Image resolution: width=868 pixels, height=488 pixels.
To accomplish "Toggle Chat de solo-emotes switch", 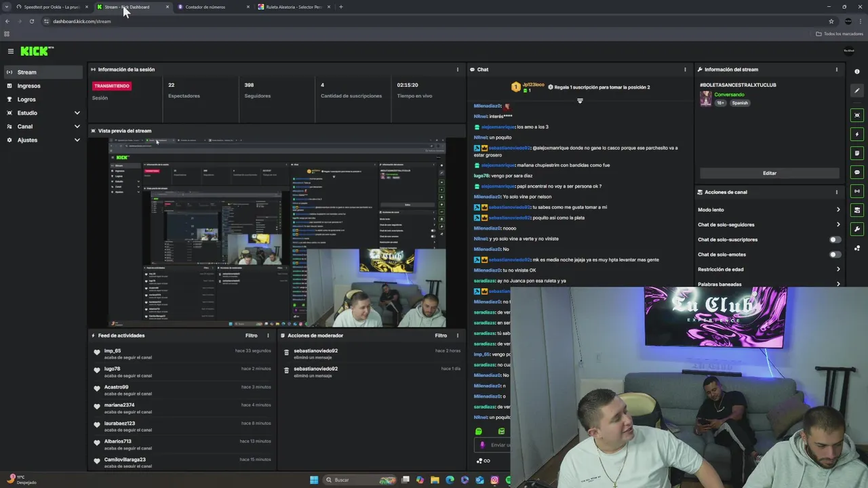I will pyautogui.click(x=835, y=254).
